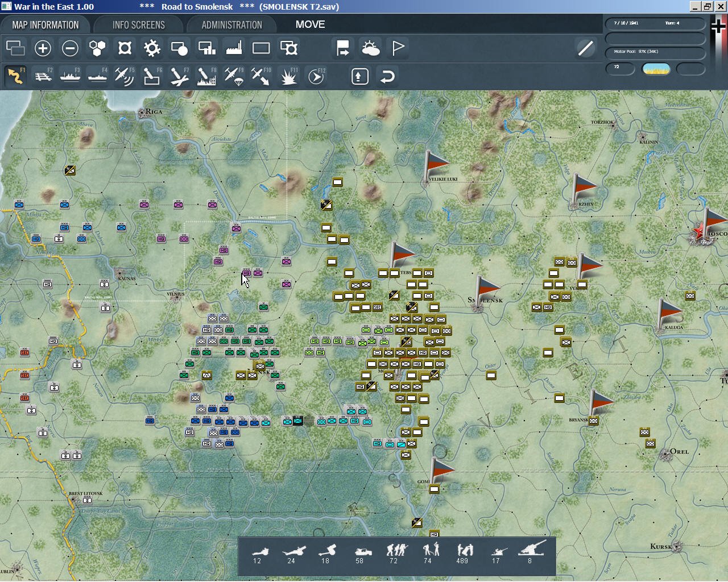Click the Riga city marker
The height and width of the screenshot is (582, 728).
[142, 113]
